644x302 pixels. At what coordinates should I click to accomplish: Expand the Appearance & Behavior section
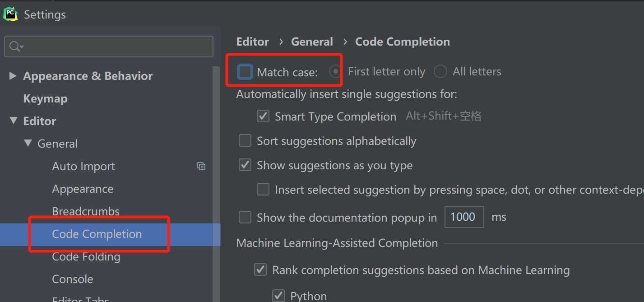[13, 76]
